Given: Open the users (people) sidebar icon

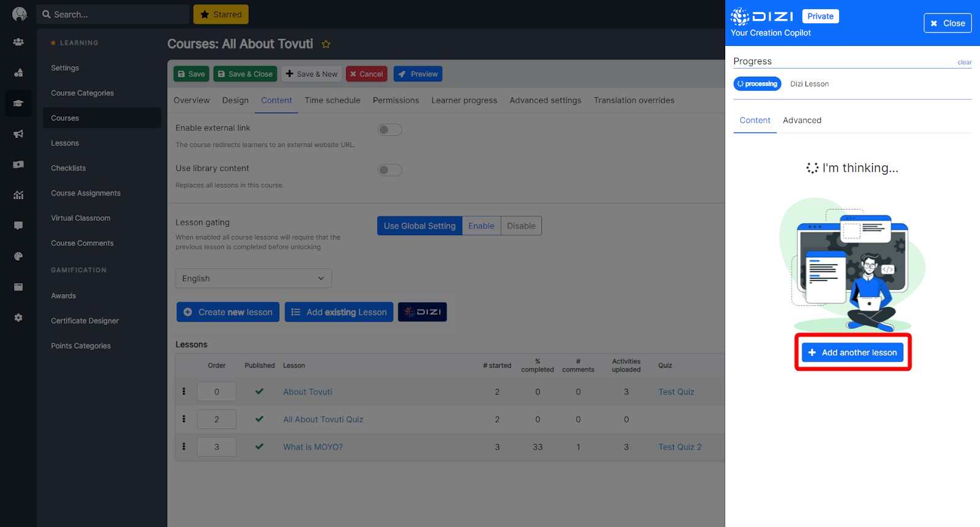Looking at the screenshot, I should pos(18,42).
